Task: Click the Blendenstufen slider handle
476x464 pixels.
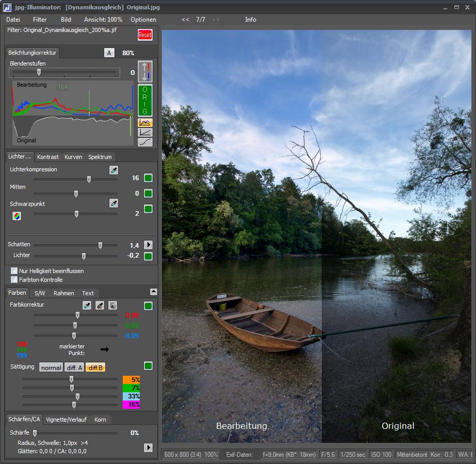Action: click(x=39, y=72)
